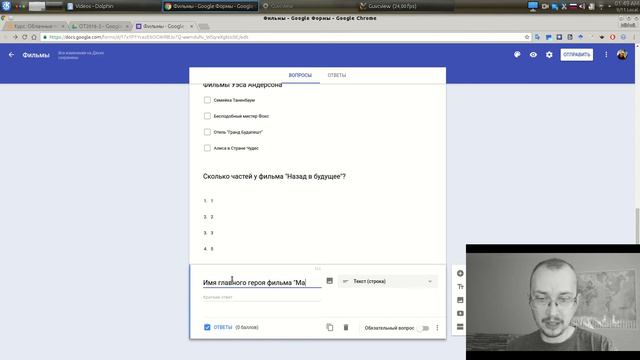Open the 'Текст (строка)' question type dropdown
This screenshot has width=640, height=360.
tap(387, 281)
